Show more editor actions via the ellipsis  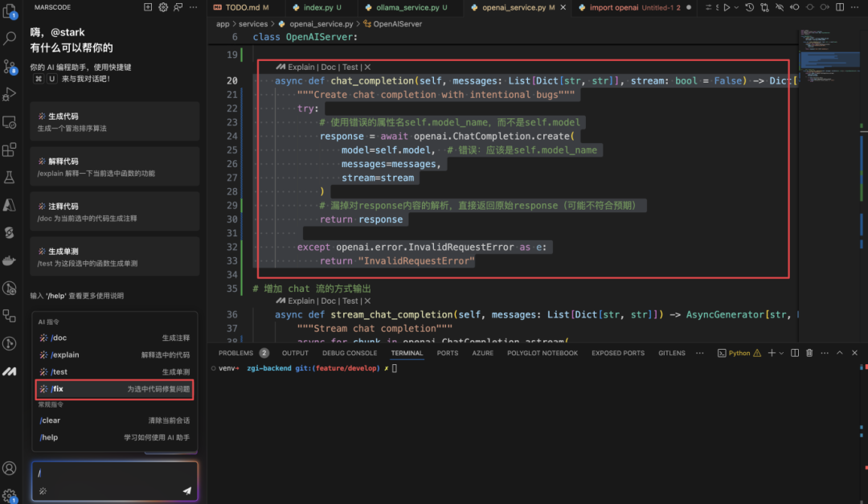854,7
